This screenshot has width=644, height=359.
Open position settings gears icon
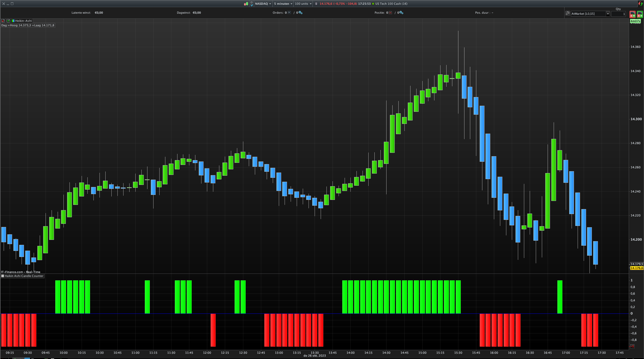(401, 13)
